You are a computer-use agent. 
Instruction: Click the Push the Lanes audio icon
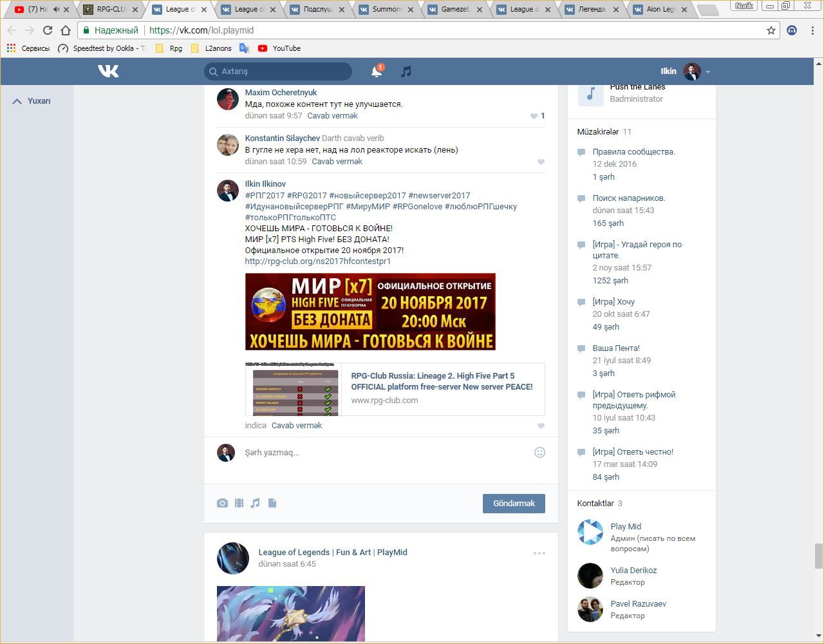click(590, 94)
